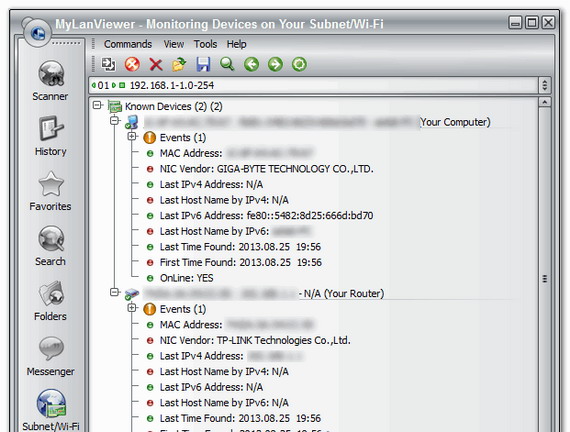Select NIC Vendor: TP-LINK Technologies Co.,Ltd.
The width and height of the screenshot is (570, 432).
255,340
